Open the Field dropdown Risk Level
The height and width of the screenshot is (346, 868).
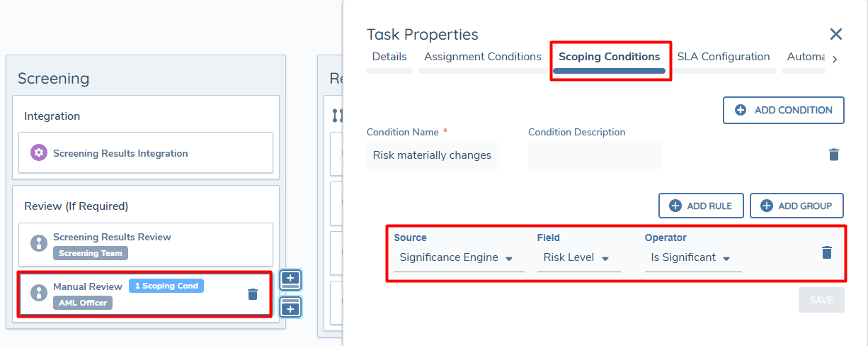pos(578,257)
